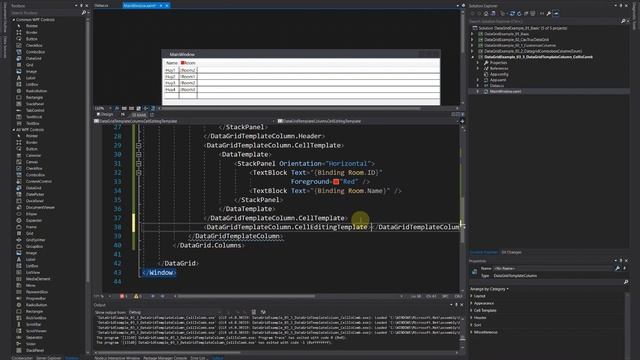Expand Cell Template property category
The width and height of the screenshot is (640, 360).
pos(471,311)
